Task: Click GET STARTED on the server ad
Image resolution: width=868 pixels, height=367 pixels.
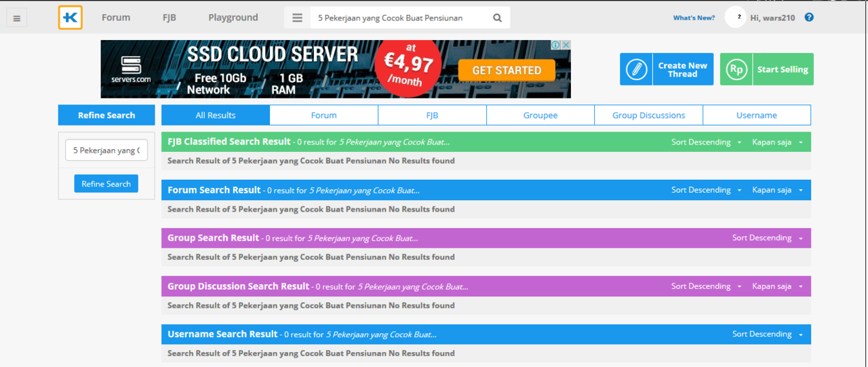Action: click(507, 71)
